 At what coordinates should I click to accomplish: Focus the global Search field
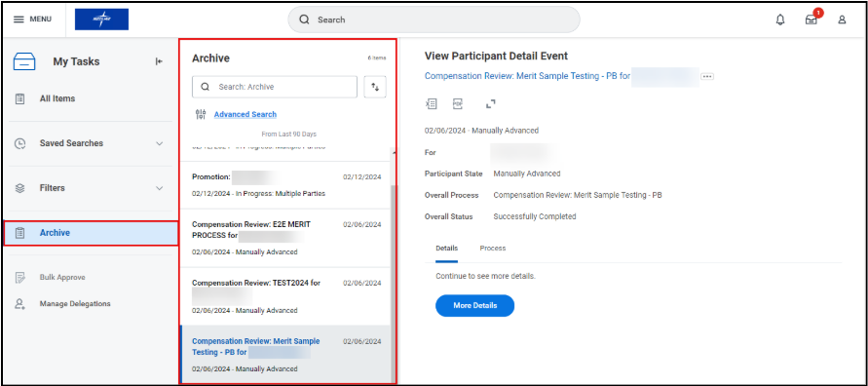[434, 19]
